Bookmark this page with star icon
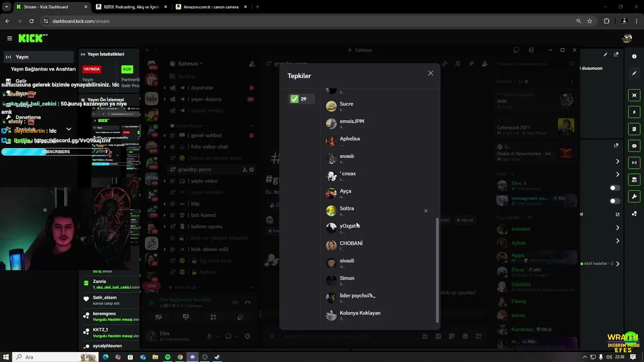 coord(590,21)
